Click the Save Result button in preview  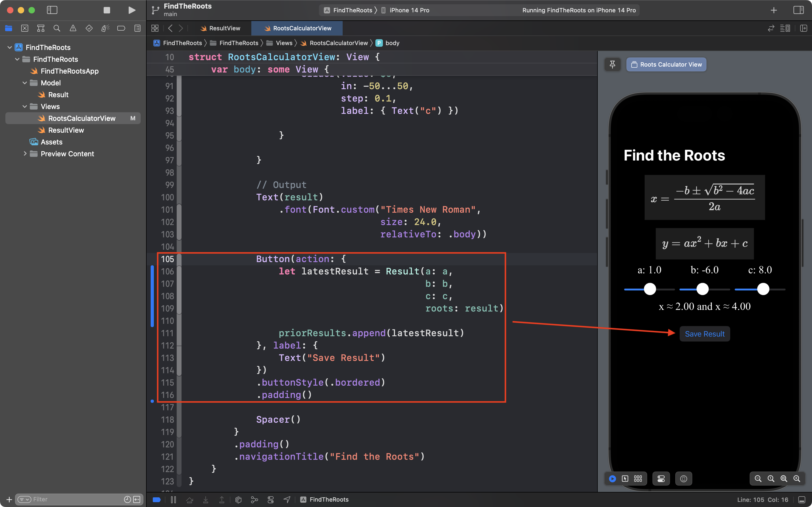point(705,334)
